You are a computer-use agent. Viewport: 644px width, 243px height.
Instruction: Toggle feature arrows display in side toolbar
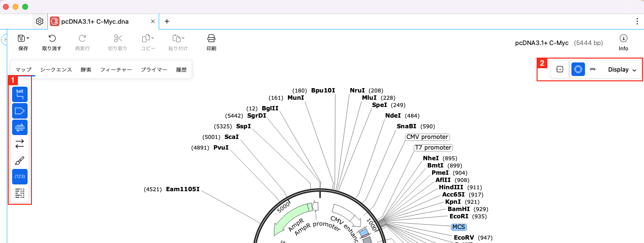pos(20,111)
